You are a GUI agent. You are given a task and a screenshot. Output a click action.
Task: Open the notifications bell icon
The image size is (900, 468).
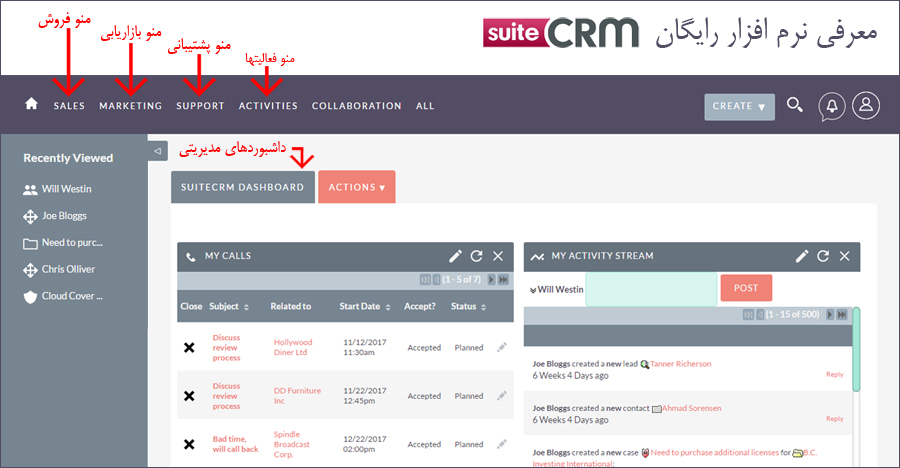click(832, 106)
